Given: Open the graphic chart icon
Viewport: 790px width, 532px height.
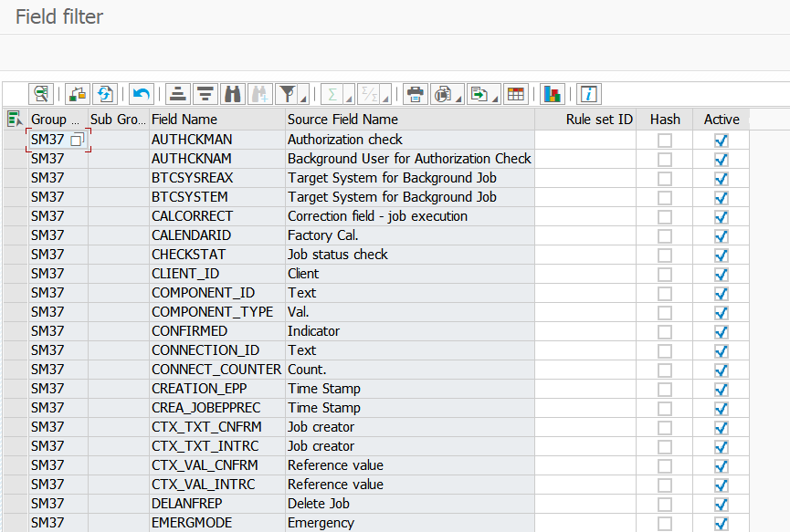Looking at the screenshot, I should [x=552, y=94].
